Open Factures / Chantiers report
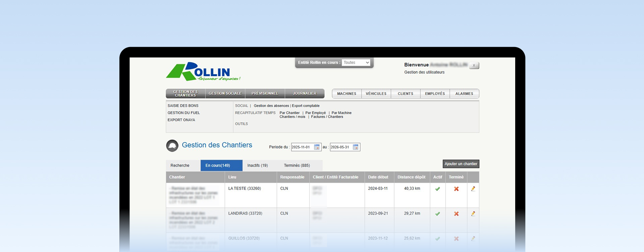This screenshot has width=644, height=252. (327, 117)
